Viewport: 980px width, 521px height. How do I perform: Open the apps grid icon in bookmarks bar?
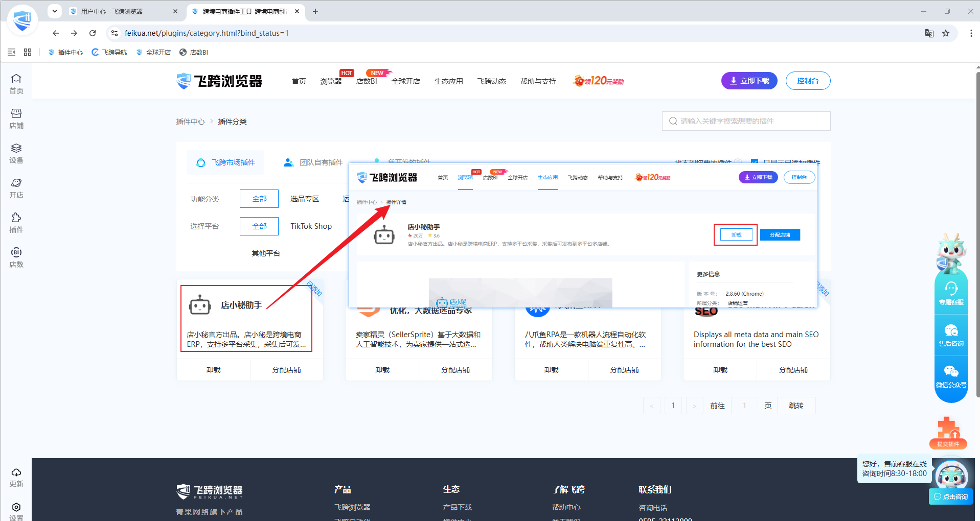click(28, 52)
